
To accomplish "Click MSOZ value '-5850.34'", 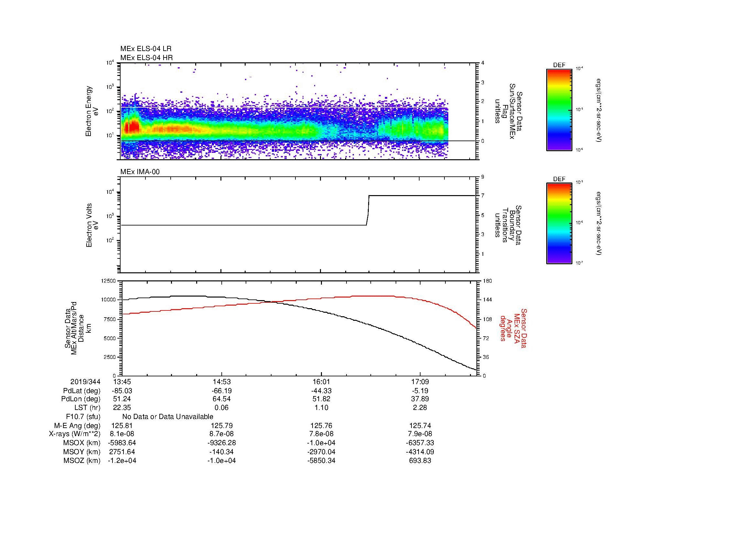I will coord(321,461).
